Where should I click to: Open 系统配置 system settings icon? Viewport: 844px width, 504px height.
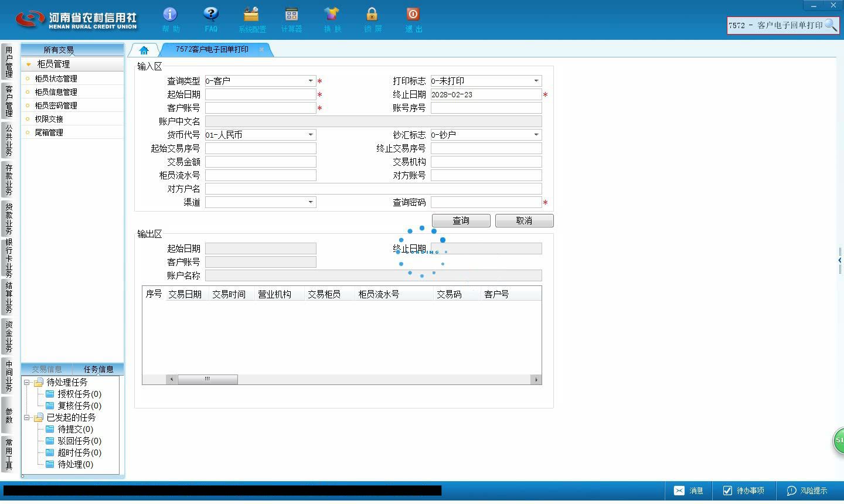(x=251, y=19)
